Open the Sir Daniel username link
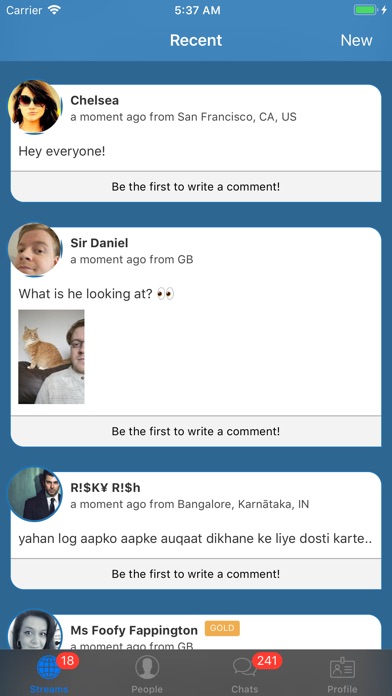 point(99,243)
